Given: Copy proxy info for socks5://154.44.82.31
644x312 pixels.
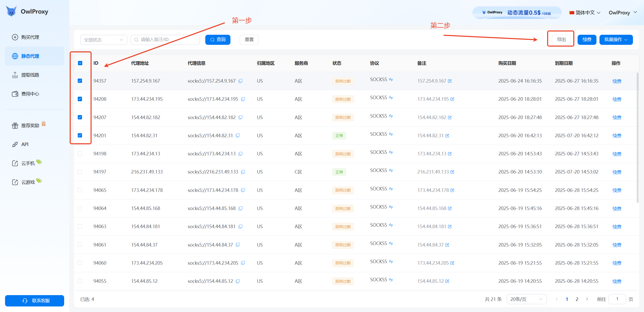Looking at the screenshot, I should click(238, 135).
